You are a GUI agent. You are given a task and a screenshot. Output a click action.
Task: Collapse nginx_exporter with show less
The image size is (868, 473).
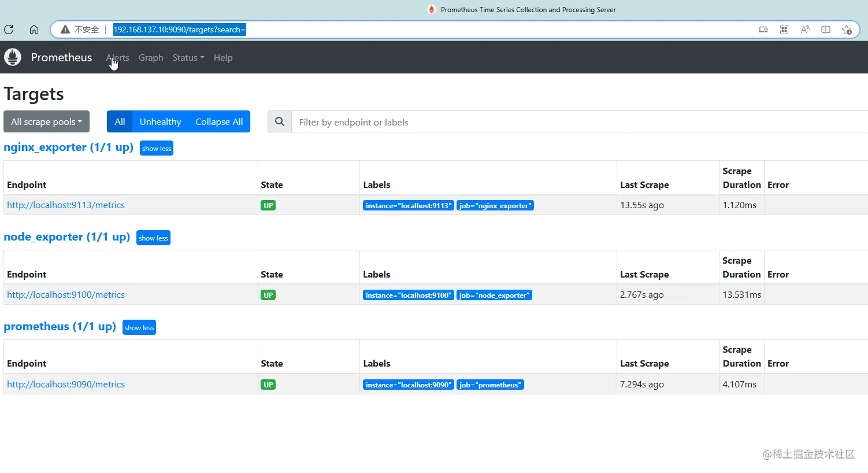157,149
